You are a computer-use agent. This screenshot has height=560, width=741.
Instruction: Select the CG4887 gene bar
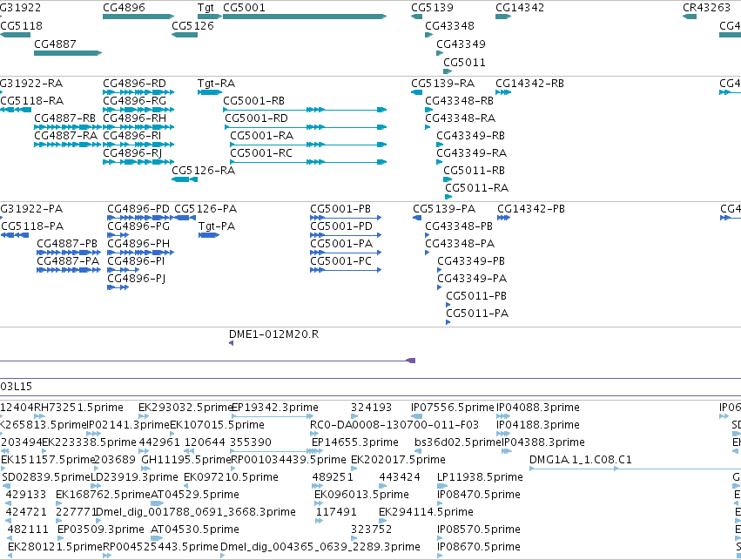[x=68, y=53]
